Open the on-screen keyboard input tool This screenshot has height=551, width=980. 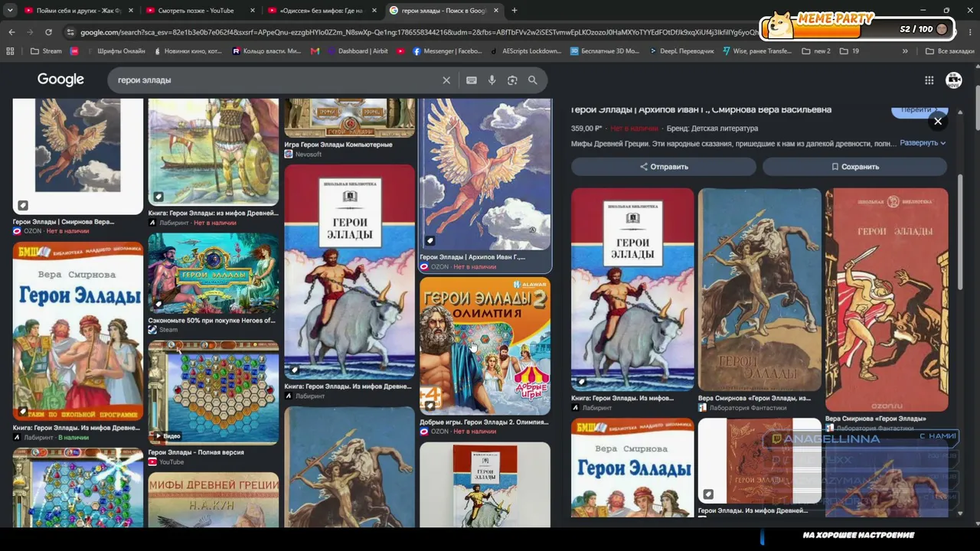(472, 80)
